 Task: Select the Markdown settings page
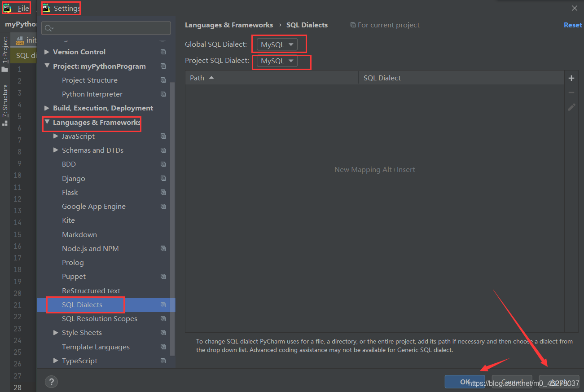pyautogui.click(x=79, y=234)
